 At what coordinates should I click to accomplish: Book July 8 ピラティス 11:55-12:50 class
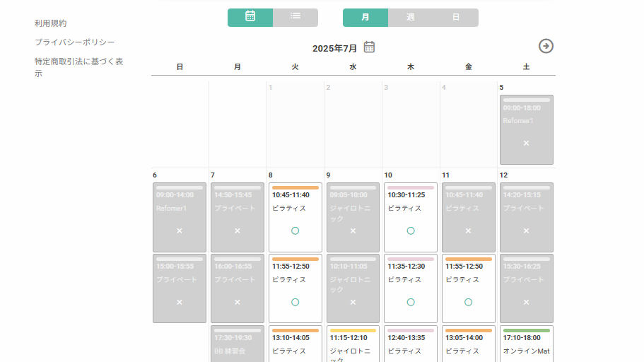coord(295,288)
